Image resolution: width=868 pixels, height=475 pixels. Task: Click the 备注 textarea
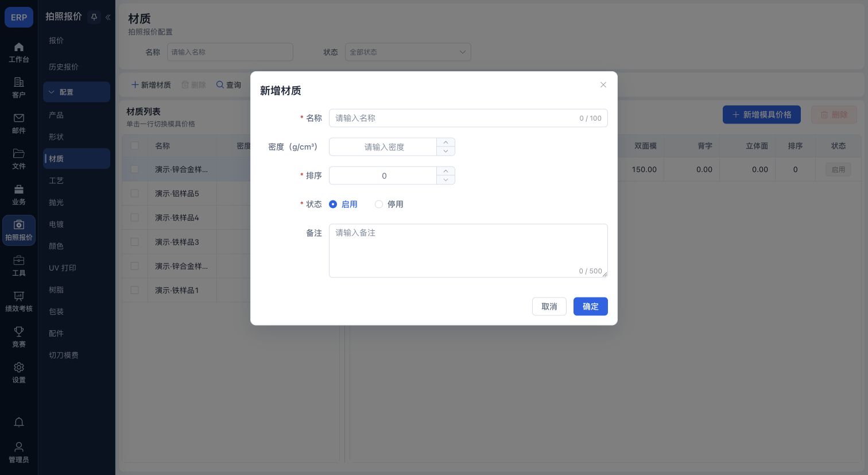pyautogui.click(x=468, y=250)
